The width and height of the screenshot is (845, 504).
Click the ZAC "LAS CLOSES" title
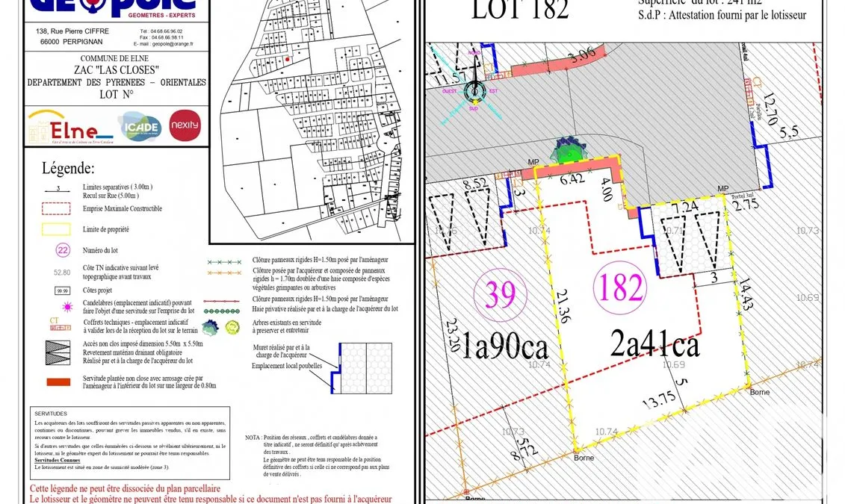[117, 70]
